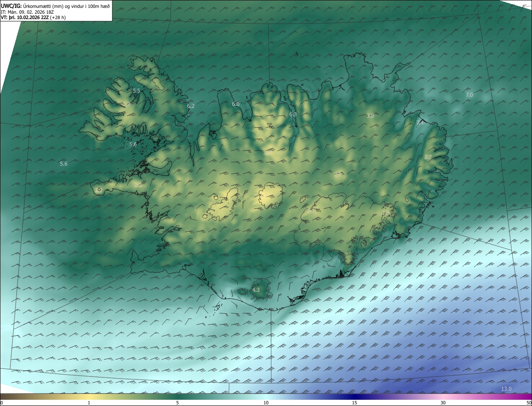The image size is (532, 406).
Task: Click the 2.2 value label in the central highlands
Action: [x=338, y=175]
